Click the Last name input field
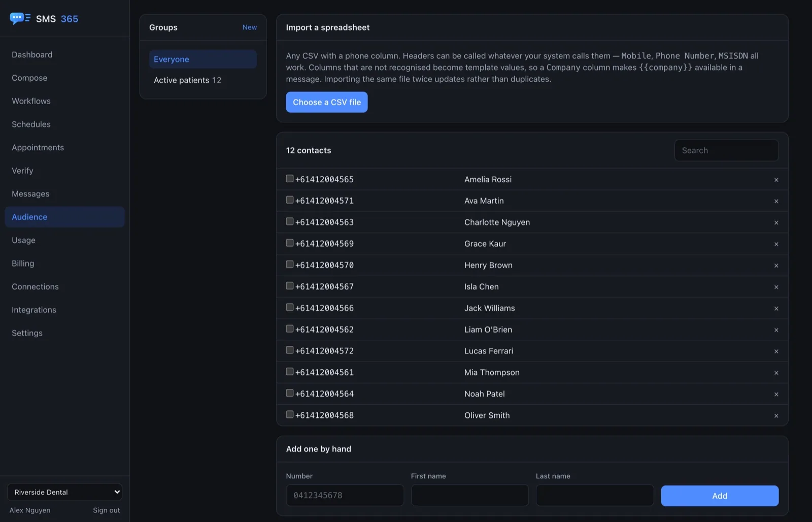The image size is (812, 522). tap(594, 495)
